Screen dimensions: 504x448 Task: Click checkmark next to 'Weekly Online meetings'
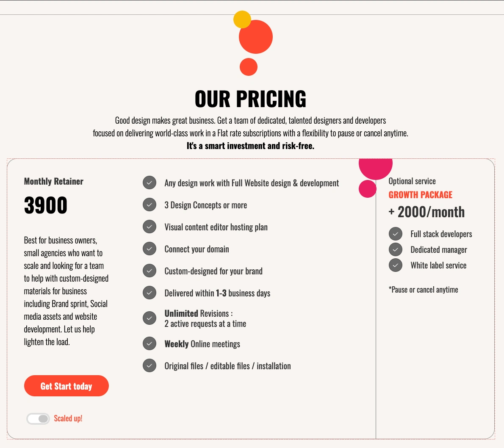coord(150,344)
